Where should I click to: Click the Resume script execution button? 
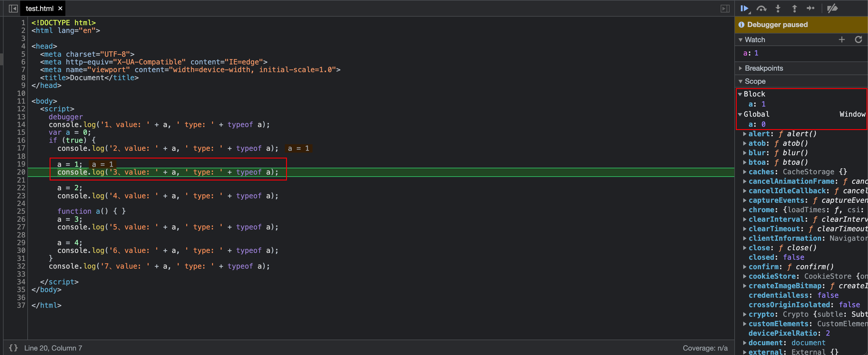pos(745,8)
